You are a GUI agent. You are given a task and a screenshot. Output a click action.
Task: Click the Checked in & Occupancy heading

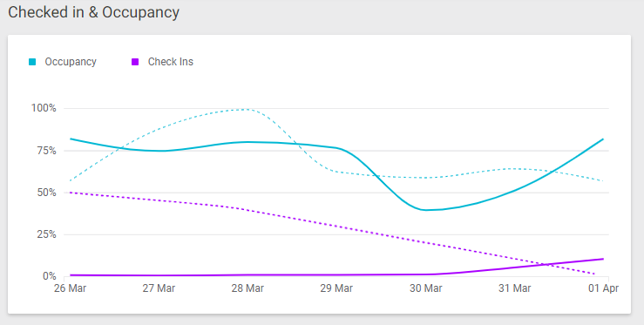93,12
